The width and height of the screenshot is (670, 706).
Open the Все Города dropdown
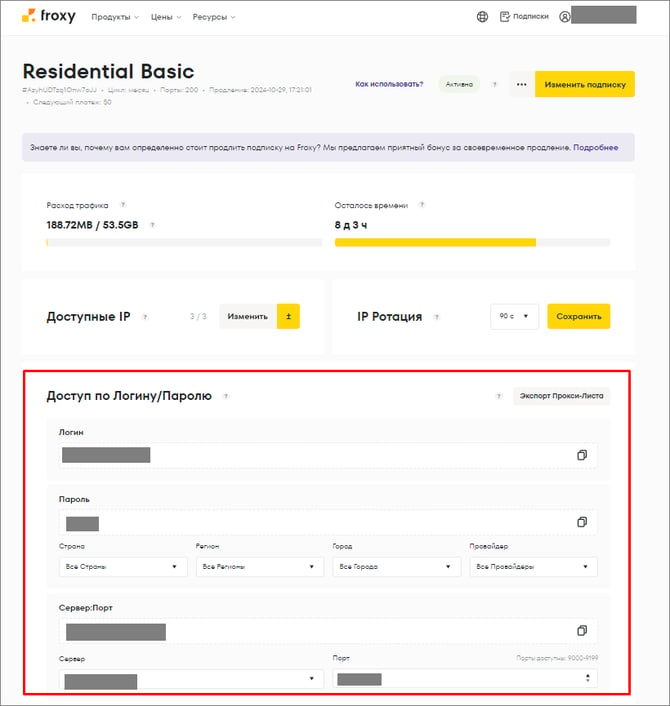coord(397,567)
